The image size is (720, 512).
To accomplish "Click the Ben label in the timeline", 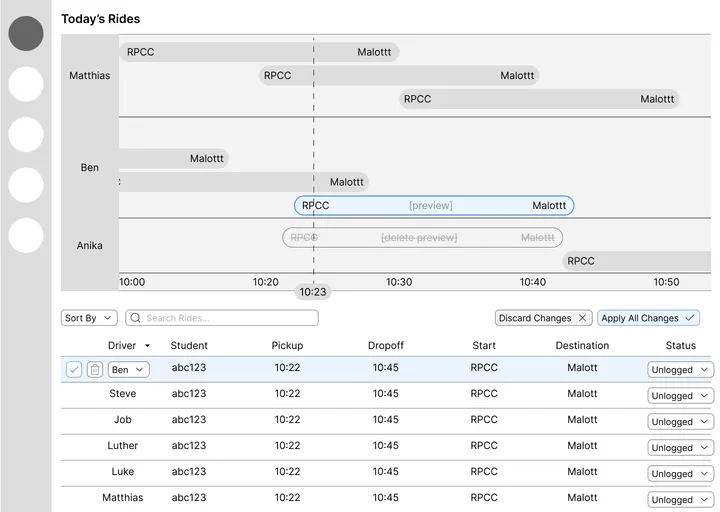I will coord(90,168).
